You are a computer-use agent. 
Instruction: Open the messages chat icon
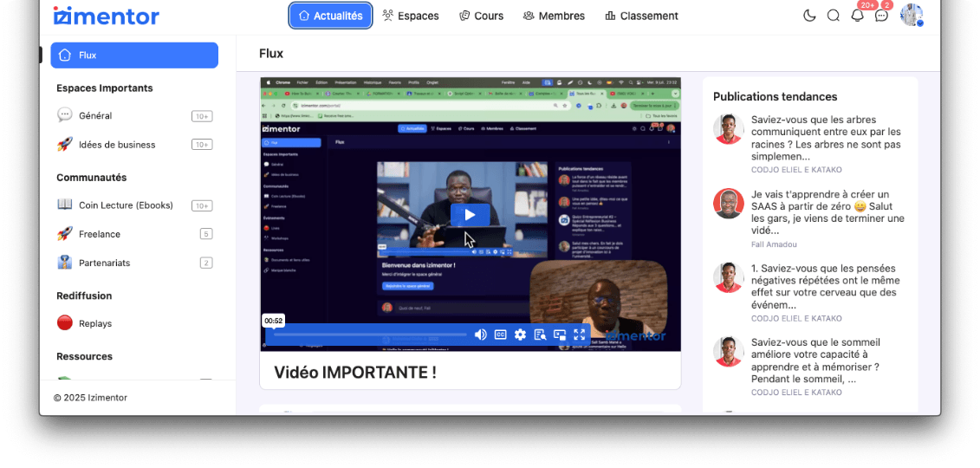pyautogui.click(x=881, y=16)
